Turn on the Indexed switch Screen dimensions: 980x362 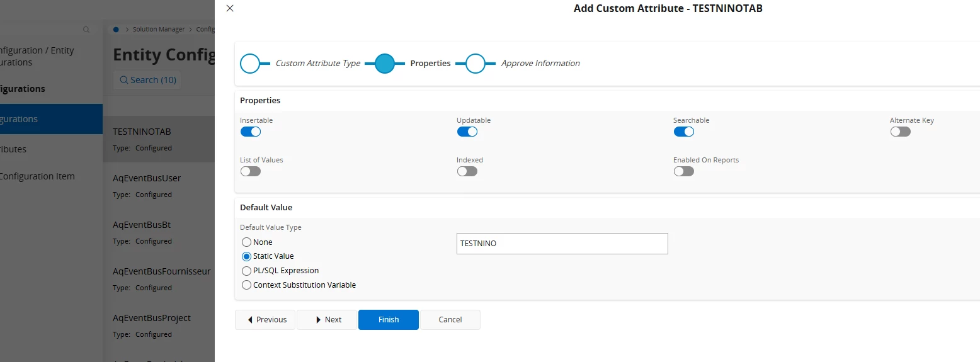tap(467, 171)
